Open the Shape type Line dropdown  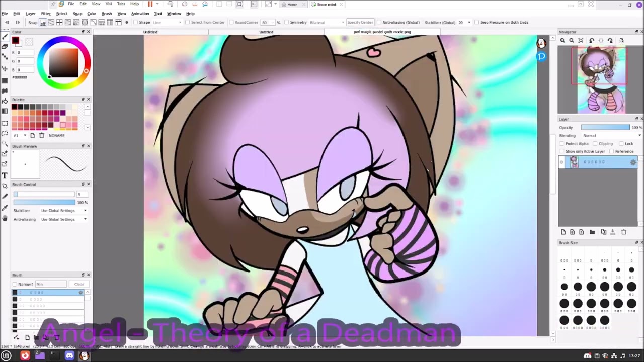[167, 22]
